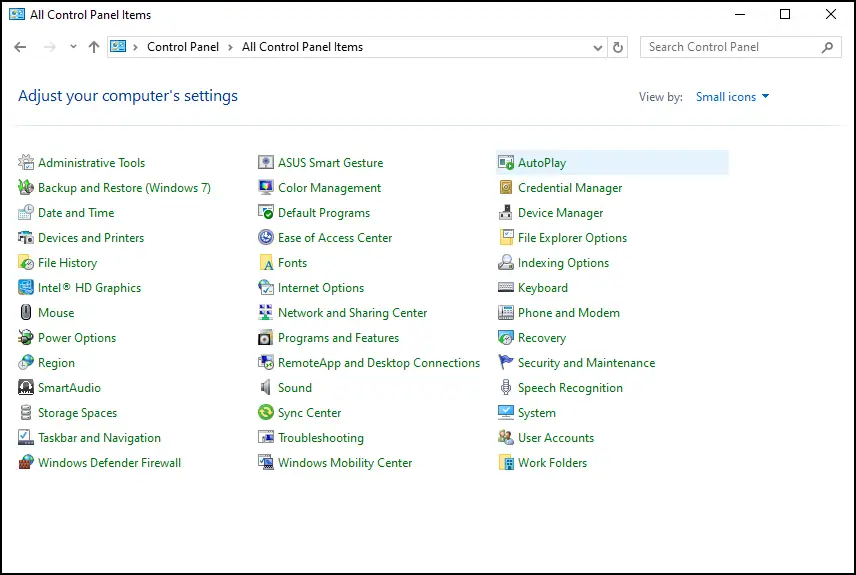The image size is (856, 575).
Task: Open the Network and Sharing Center link
Action: (x=353, y=312)
